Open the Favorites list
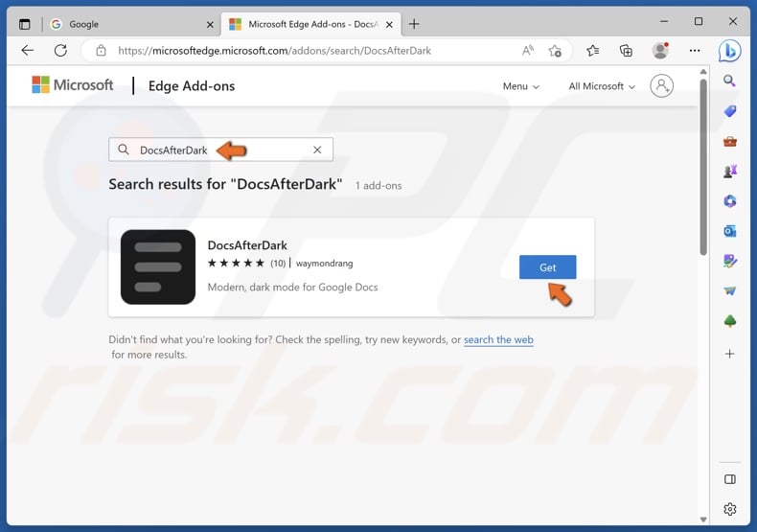The height and width of the screenshot is (532, 757). tap(593, 50)
